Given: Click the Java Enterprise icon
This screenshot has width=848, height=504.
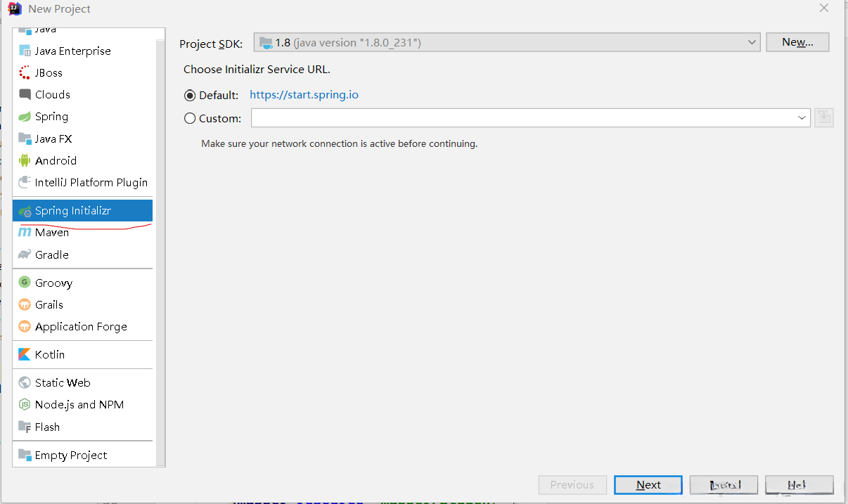Looking at the screenshot, I should point(25,51).
